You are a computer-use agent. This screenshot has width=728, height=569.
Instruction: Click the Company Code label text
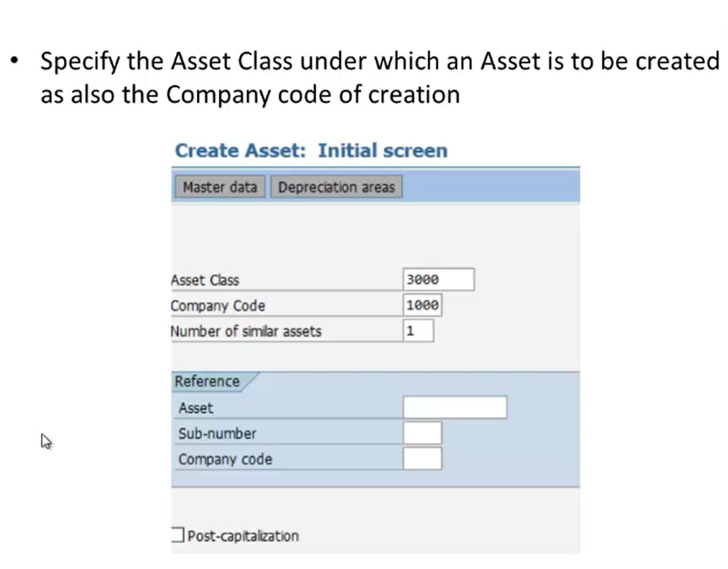(218, 306)
